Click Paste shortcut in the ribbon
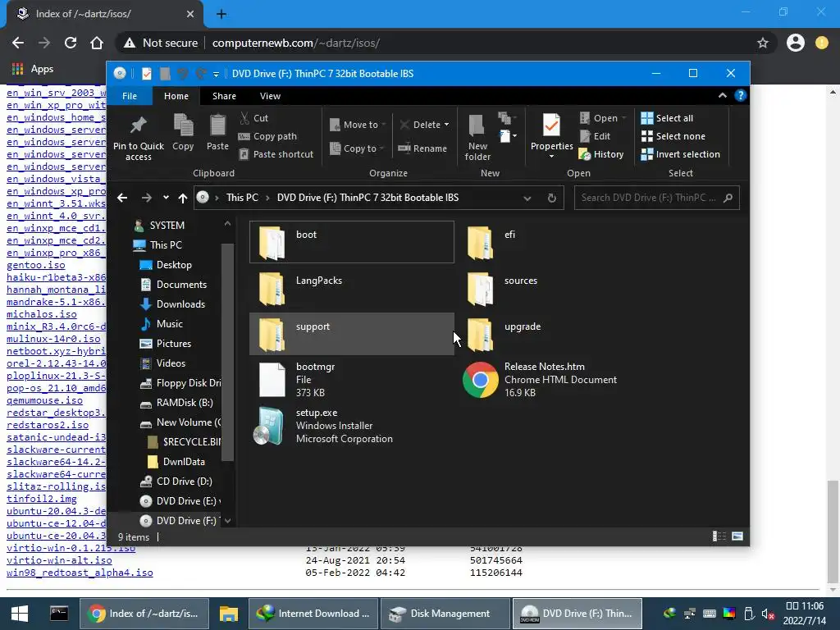This screenshot has width=840, height=630. [x=276, y=154]
